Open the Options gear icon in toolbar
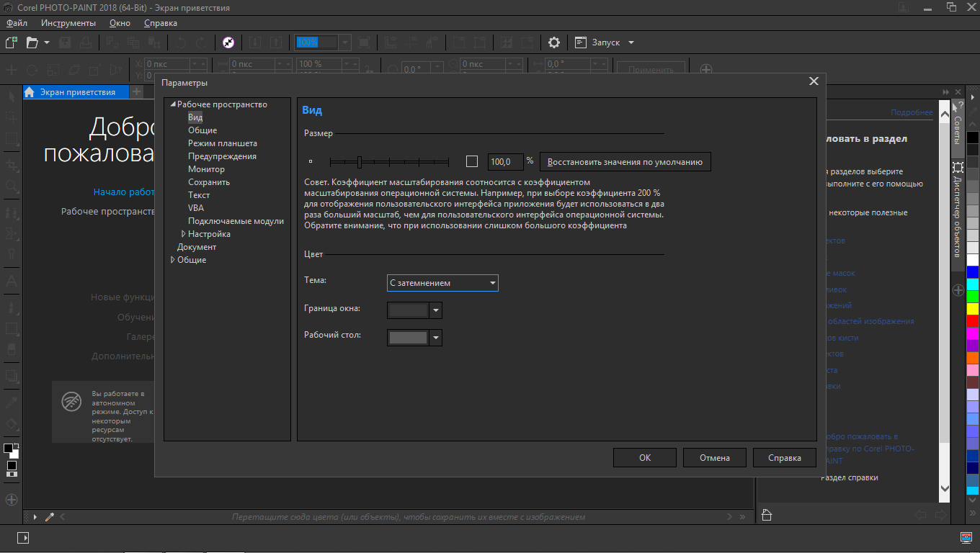Image resolution: width=980 pixels, height=553 pixels. click(553, 42)
